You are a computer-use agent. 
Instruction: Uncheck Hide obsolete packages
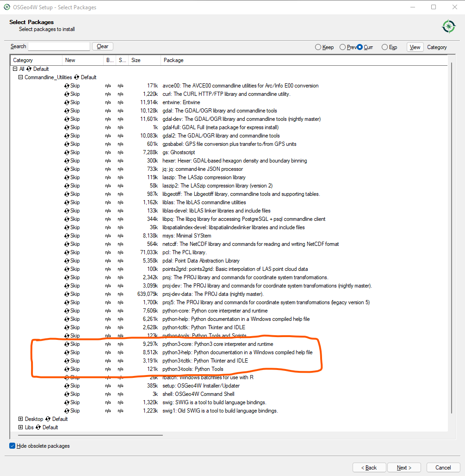[12, 445]
